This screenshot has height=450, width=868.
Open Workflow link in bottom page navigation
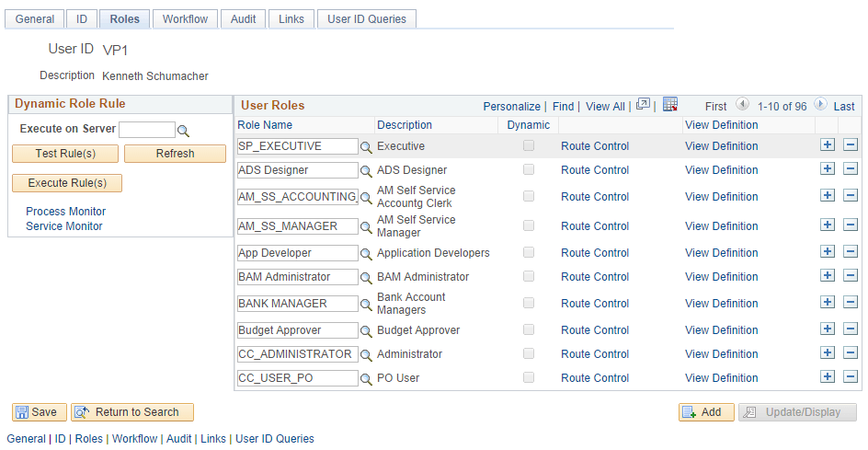[134, 439]
